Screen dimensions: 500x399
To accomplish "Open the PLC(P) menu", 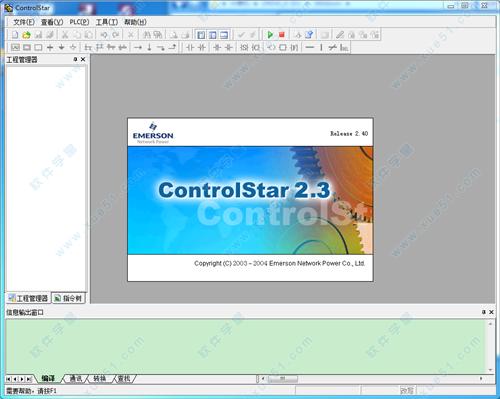I will pos(79,22).
